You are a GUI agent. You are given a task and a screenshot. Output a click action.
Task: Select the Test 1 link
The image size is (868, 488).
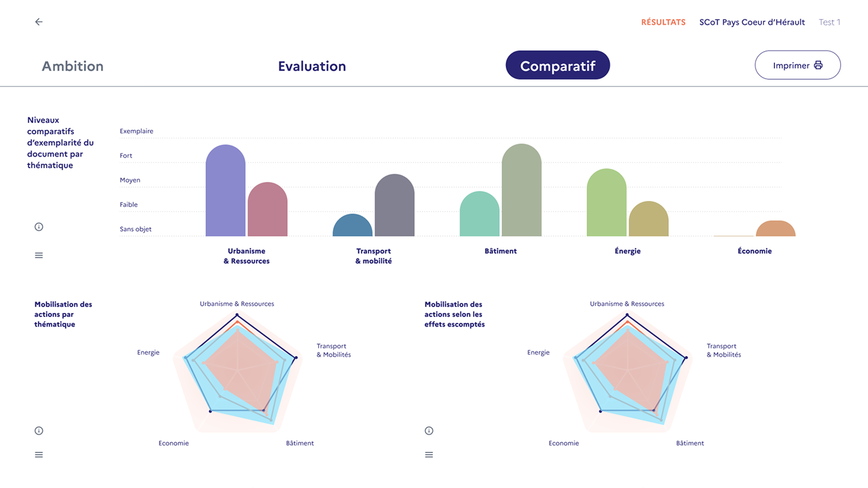829,22
